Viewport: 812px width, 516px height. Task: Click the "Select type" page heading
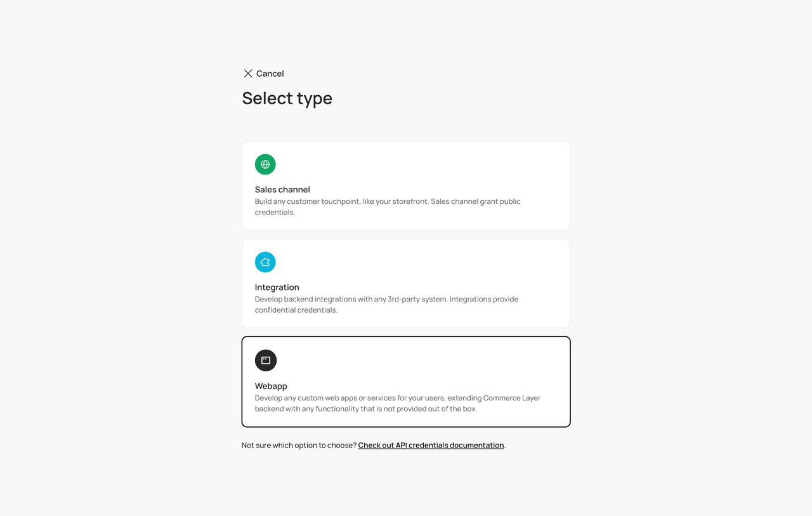(287, 98)
